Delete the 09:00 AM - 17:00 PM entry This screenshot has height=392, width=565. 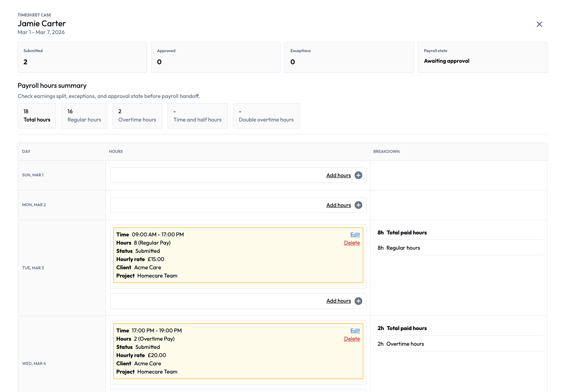352,243
